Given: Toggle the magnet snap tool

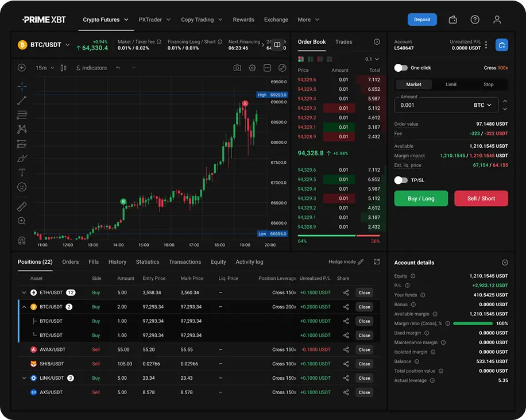Looking at the screenshot, I should coord(22,240).
